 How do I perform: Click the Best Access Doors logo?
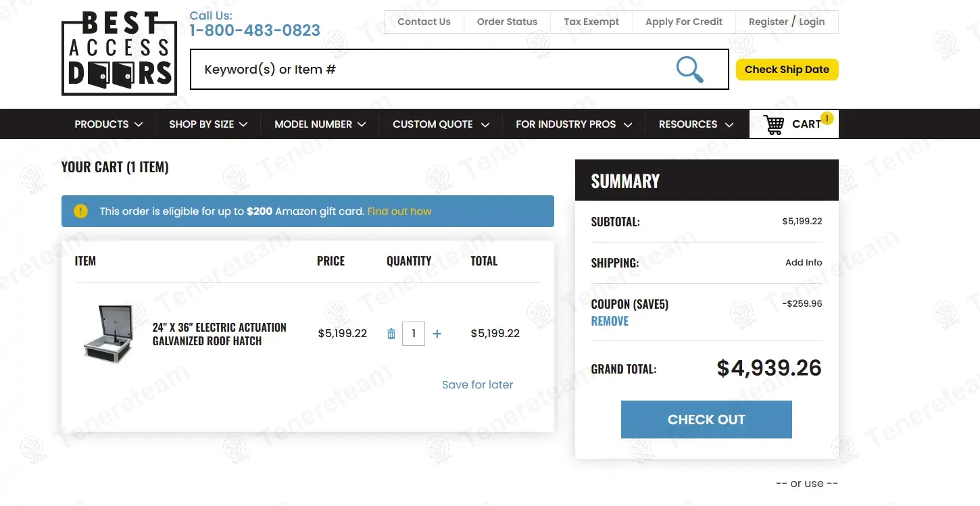click(119, 53)
